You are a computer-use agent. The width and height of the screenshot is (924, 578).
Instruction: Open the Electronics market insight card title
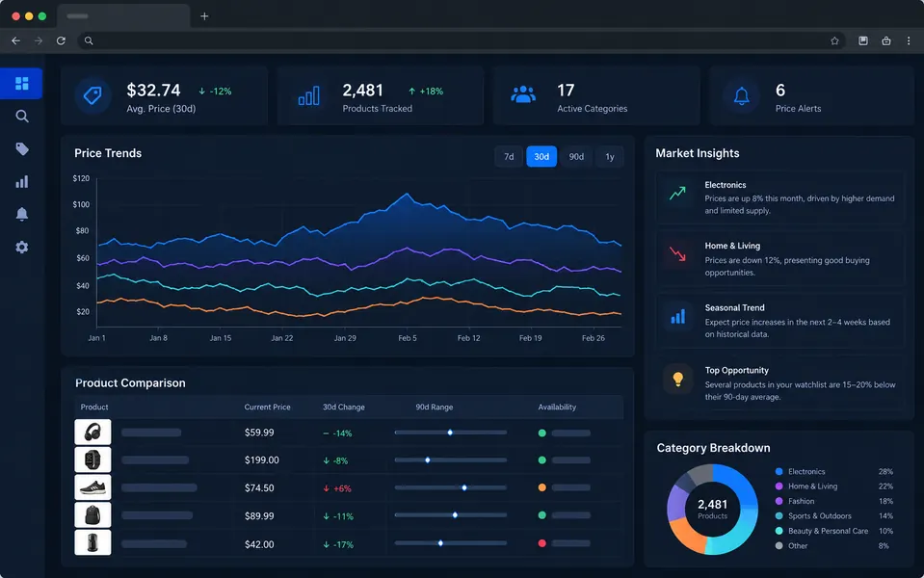coord(726,185)
